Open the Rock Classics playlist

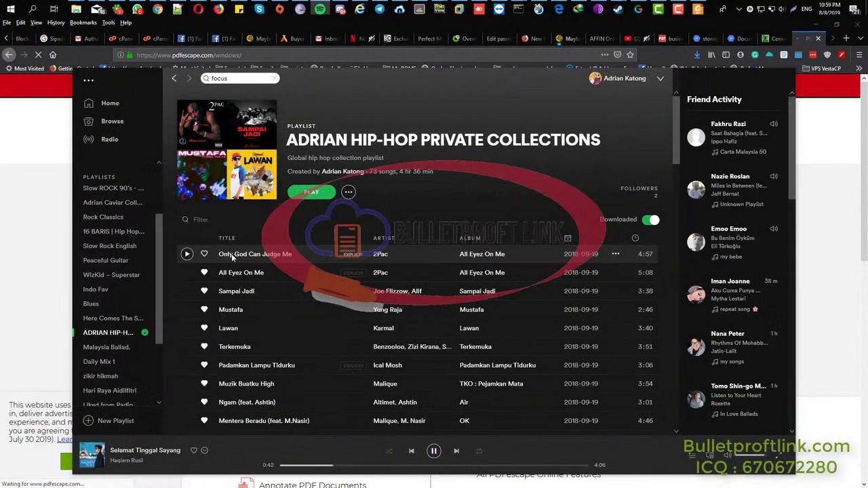coord(103,217)
